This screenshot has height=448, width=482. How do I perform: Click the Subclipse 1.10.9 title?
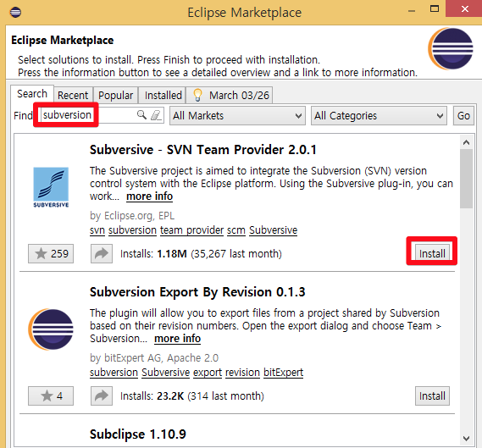coord(138,434)
